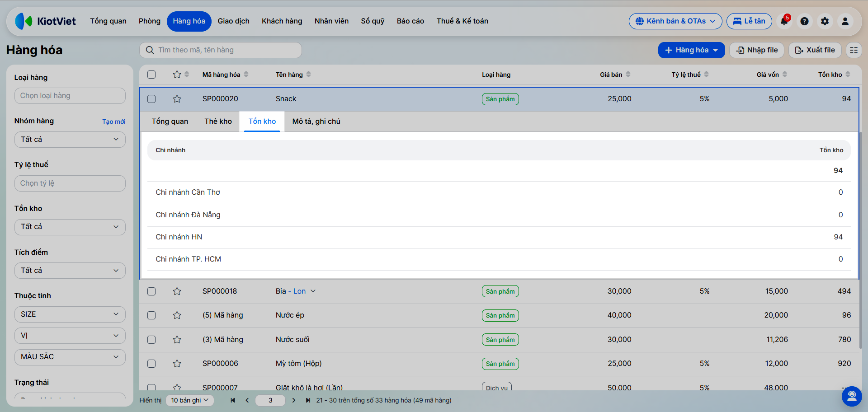The height and width of the screenshot is (412, 868).
Task: Click the Xuất file button
Action: pyautogui.click(x=815, y=50)
